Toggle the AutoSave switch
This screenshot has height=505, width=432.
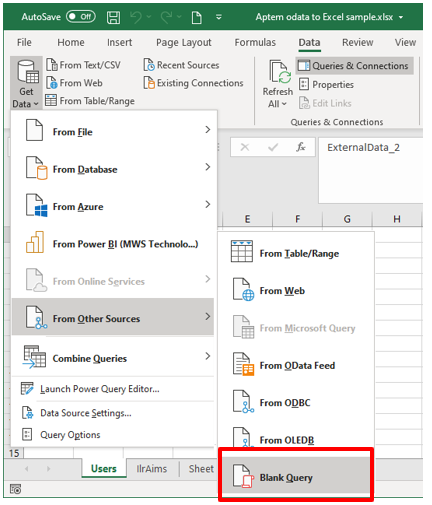coord(81,17)
